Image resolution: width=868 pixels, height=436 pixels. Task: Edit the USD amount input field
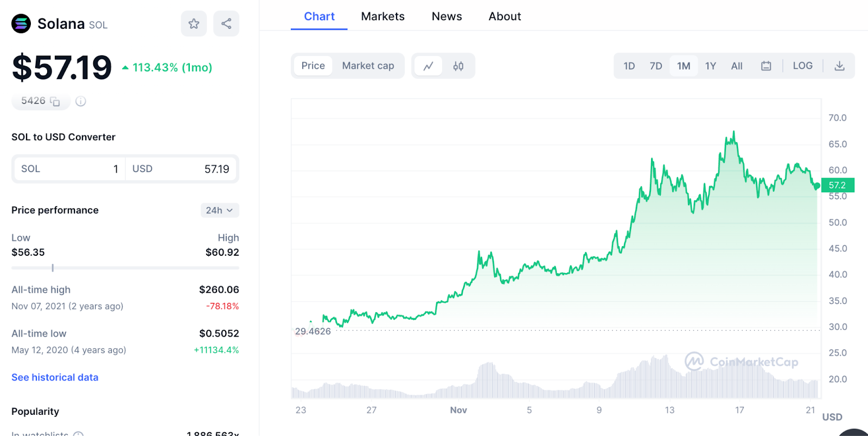coord(181,169)
